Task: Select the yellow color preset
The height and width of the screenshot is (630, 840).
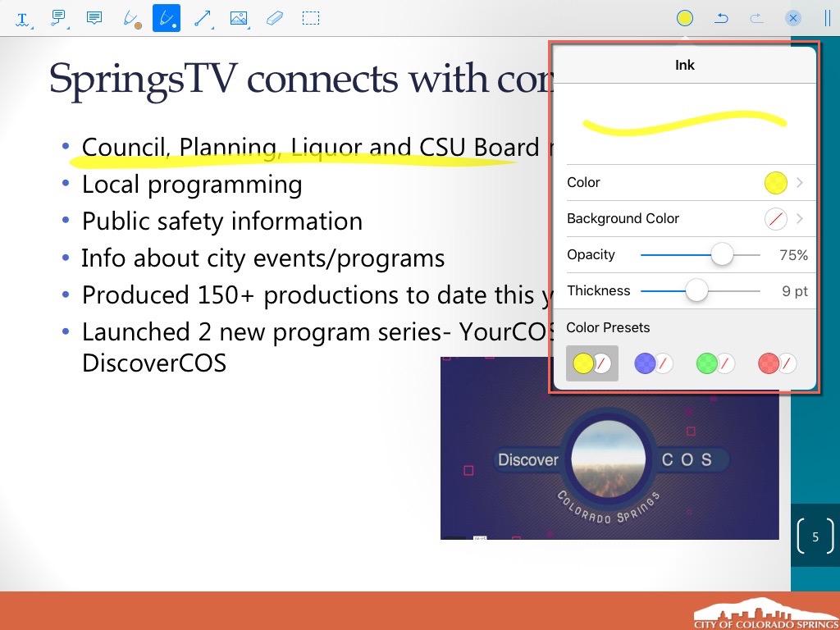Action: [x=591, y=363]
